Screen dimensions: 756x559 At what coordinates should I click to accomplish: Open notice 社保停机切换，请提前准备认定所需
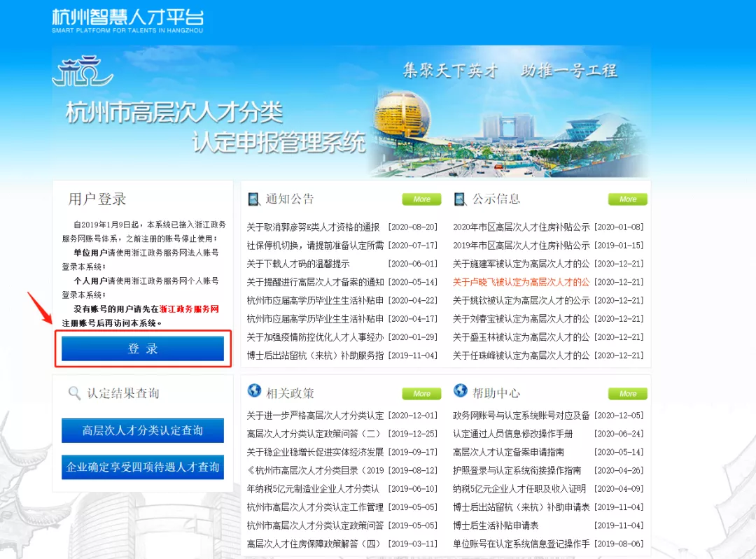point(315,246)
